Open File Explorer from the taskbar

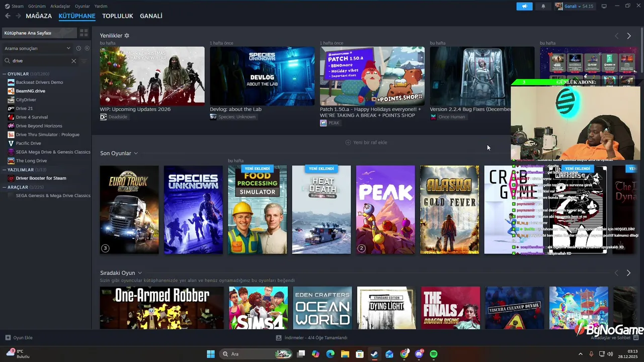tap(345, 354)
